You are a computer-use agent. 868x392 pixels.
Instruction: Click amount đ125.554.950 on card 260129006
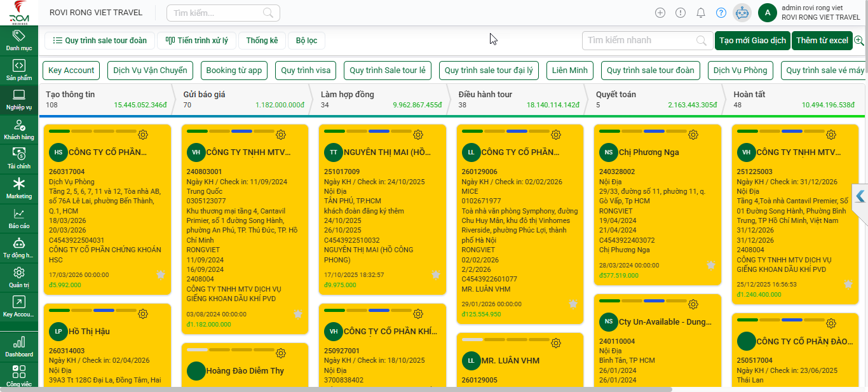(481, 314)
